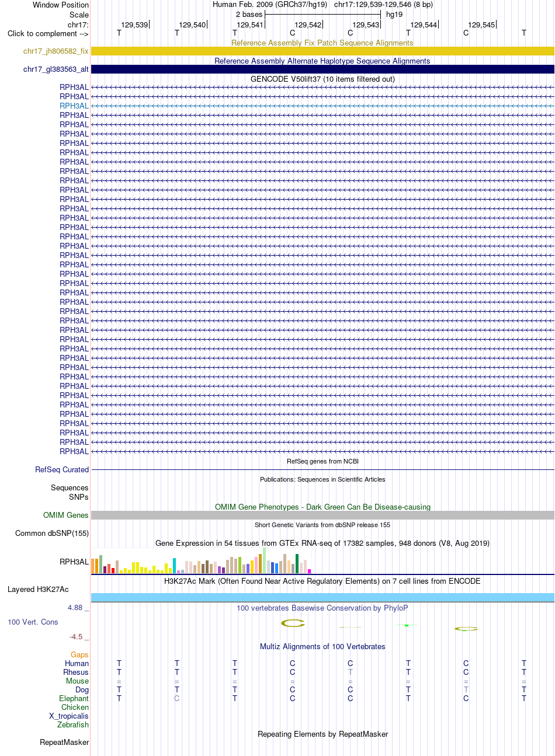Click the Layered H3K27Ac track label
Screen dimensions: 555x756
coord(38,590)
